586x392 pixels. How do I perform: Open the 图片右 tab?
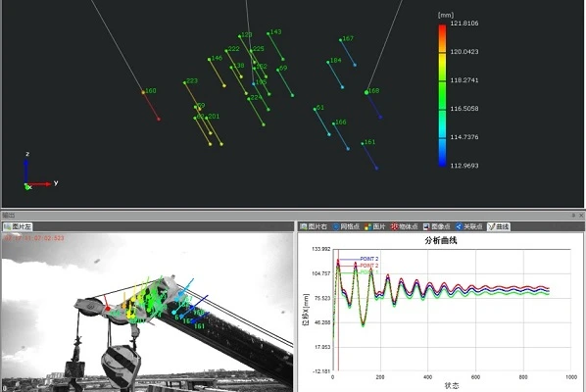click(x=314, y=226)
